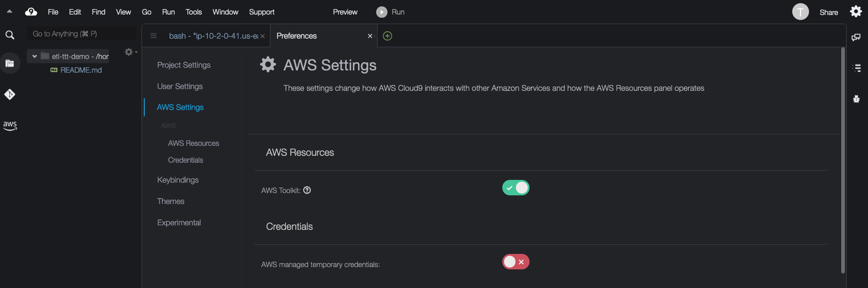This screenshot has width=868, height=288.
Task: Collapse the etl-ttt-demo folder tree
Action: click(x=34, y=56)
